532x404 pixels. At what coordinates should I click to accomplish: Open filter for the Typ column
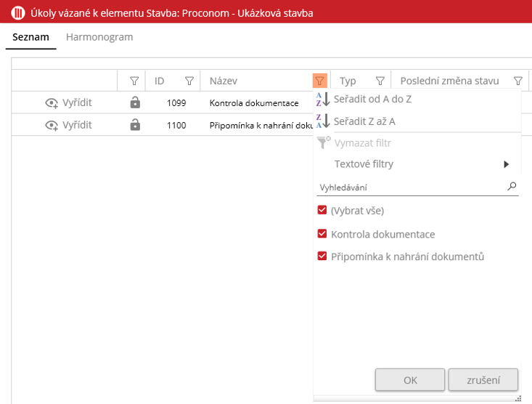380,81
